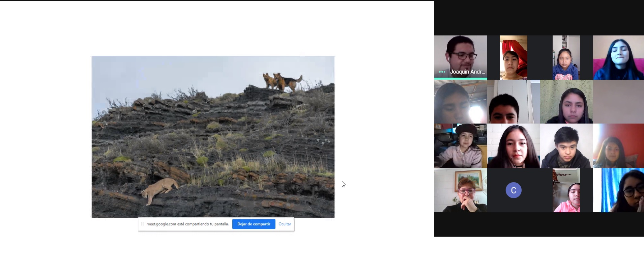Screen dimensions: 644x266
Task: Select the video tile with red curtain
Action: 513,57
